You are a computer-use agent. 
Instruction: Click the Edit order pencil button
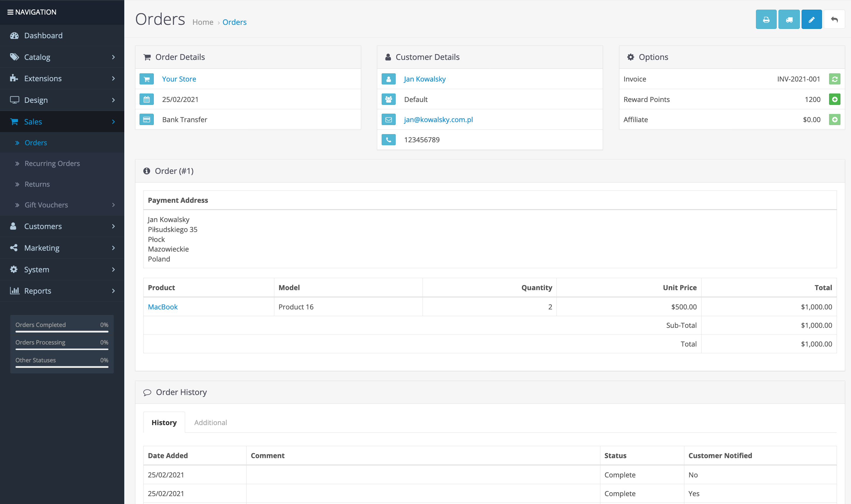811,19
